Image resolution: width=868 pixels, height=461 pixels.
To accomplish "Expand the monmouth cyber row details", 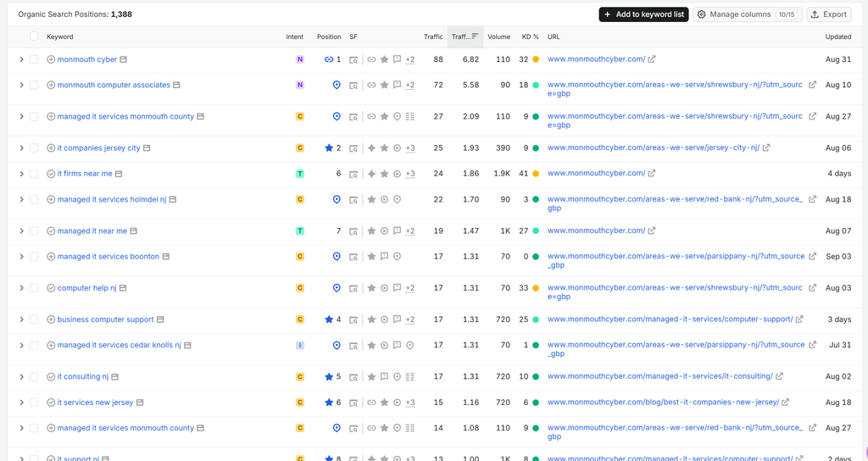I will (21, 59).
